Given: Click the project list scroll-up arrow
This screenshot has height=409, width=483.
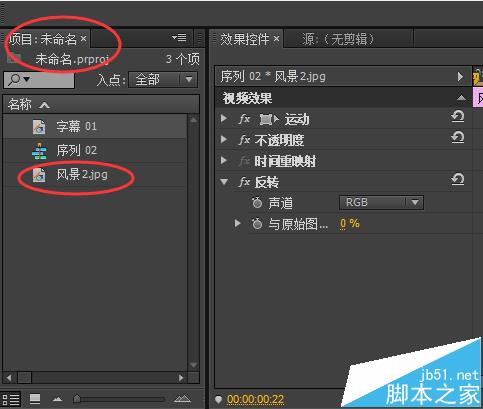Looking at the screenshot, I should (193, 120).
